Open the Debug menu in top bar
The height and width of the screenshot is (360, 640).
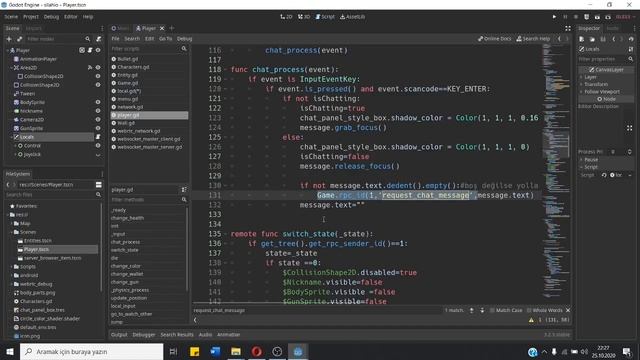tap(51, 17)
